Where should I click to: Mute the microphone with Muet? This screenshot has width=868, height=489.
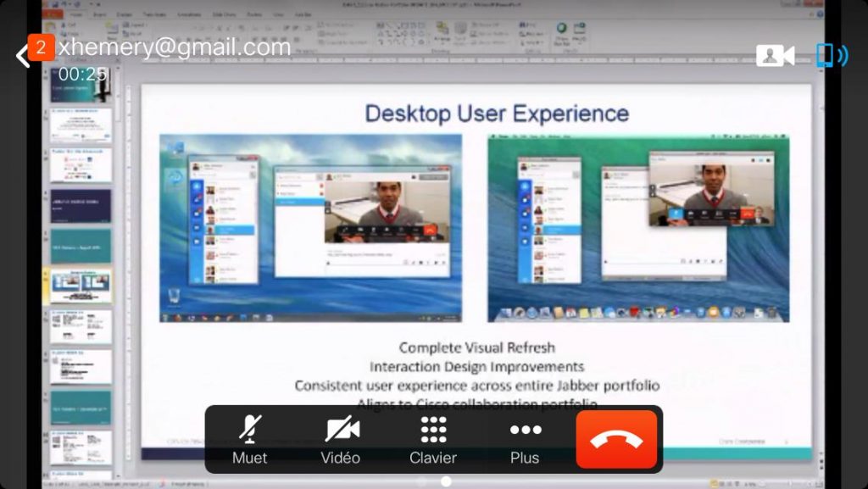pos(249,439)
